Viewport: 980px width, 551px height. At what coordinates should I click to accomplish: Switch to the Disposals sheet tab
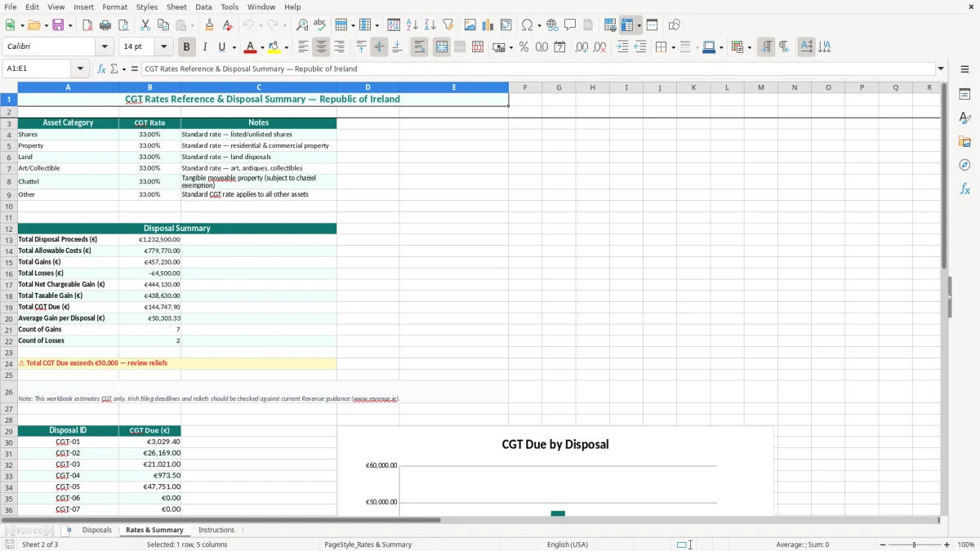[96, 530]
